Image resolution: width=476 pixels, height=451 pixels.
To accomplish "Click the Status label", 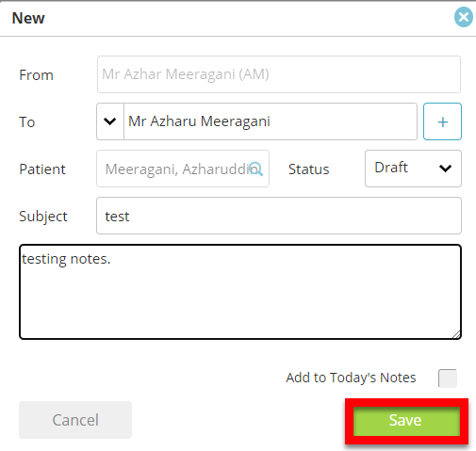I will pyautogui.click(x=309, y=169).
